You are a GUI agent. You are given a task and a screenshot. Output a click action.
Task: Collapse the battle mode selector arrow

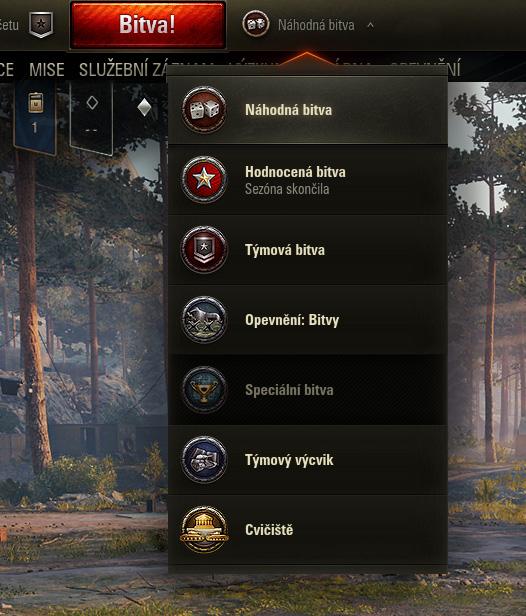pyautogui.click(x=370, y=25)
